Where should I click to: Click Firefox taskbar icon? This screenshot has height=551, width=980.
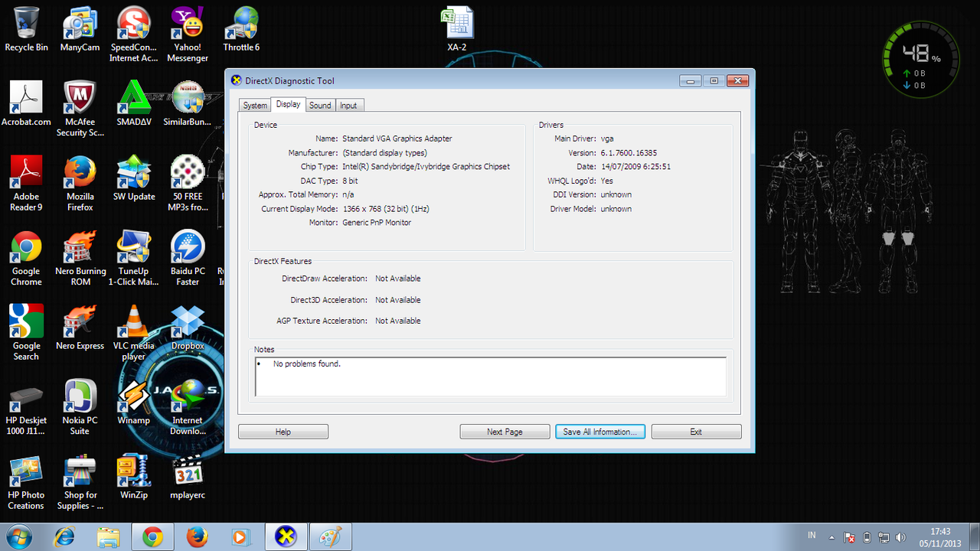(197, 537)
